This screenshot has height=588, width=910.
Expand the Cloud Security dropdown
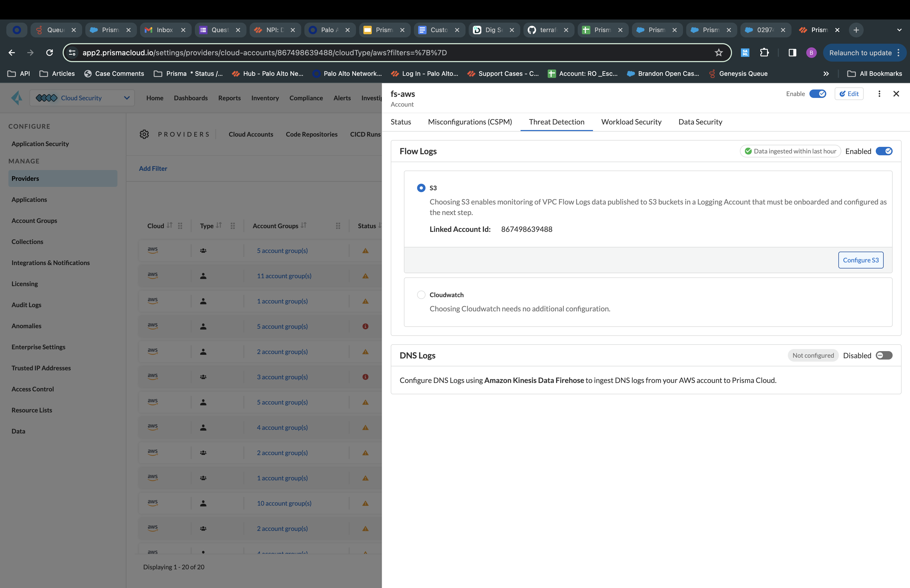coord(126,98)
